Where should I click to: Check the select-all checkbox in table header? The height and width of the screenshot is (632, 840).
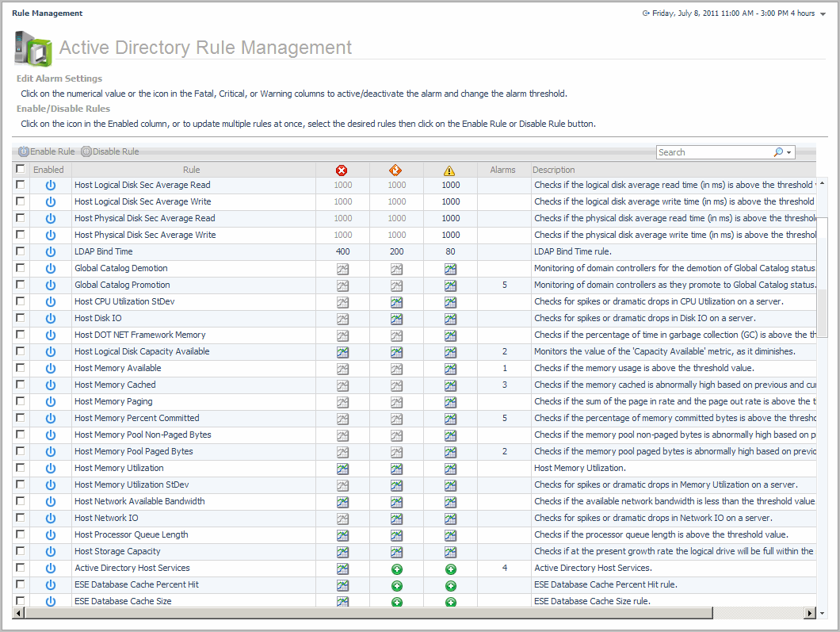point(21,169)
